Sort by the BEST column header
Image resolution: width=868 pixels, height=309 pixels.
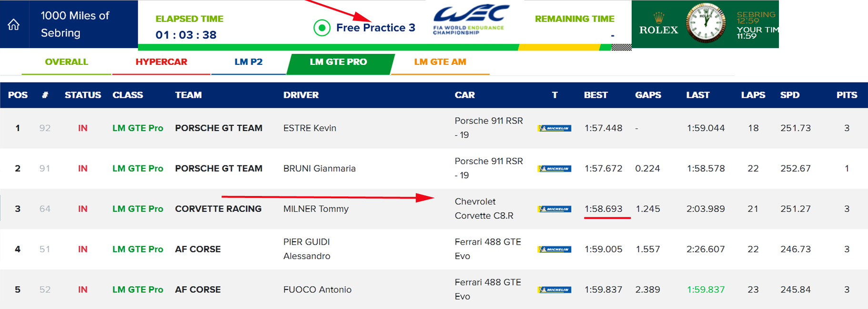click(595, 95)
